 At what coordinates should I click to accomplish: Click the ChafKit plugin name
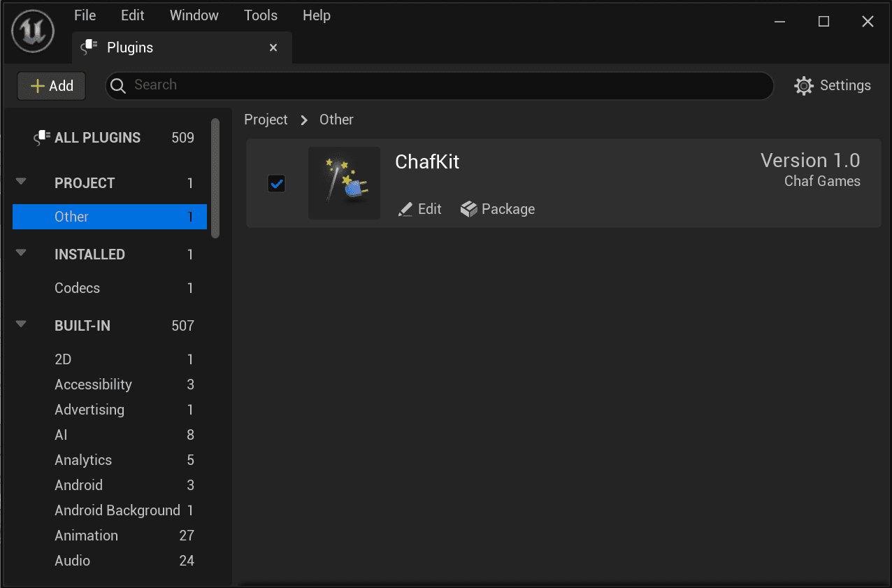(427, 162)
